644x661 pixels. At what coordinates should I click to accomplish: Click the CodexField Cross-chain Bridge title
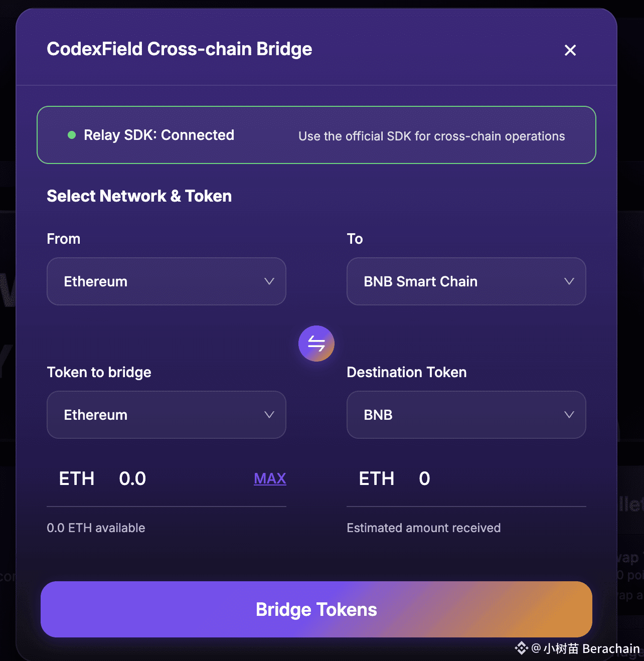[x=179, y=49]
